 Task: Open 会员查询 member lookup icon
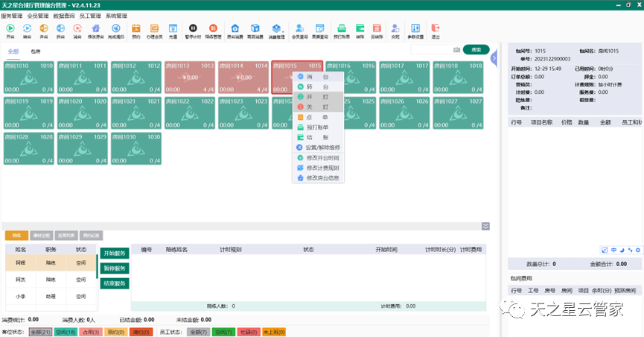299,31
